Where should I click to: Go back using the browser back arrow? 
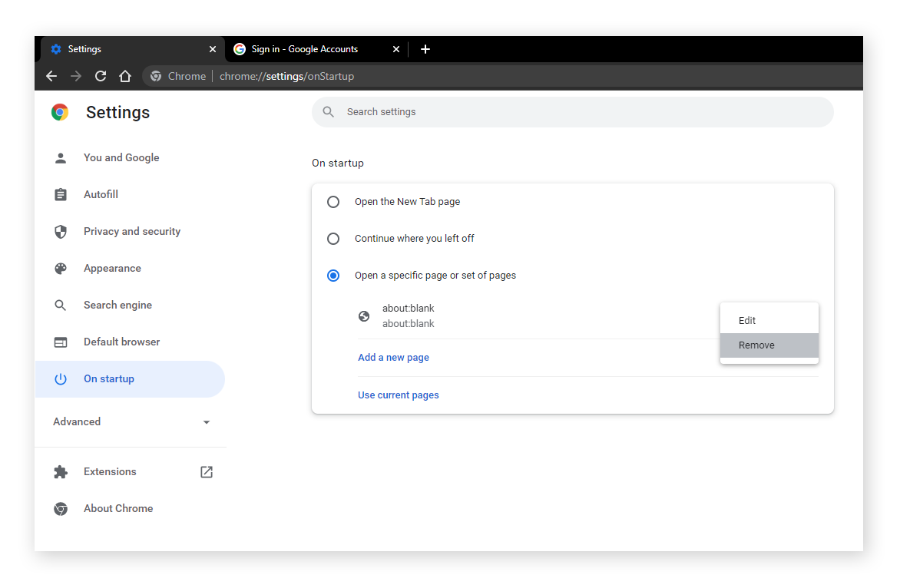(51, 76)
